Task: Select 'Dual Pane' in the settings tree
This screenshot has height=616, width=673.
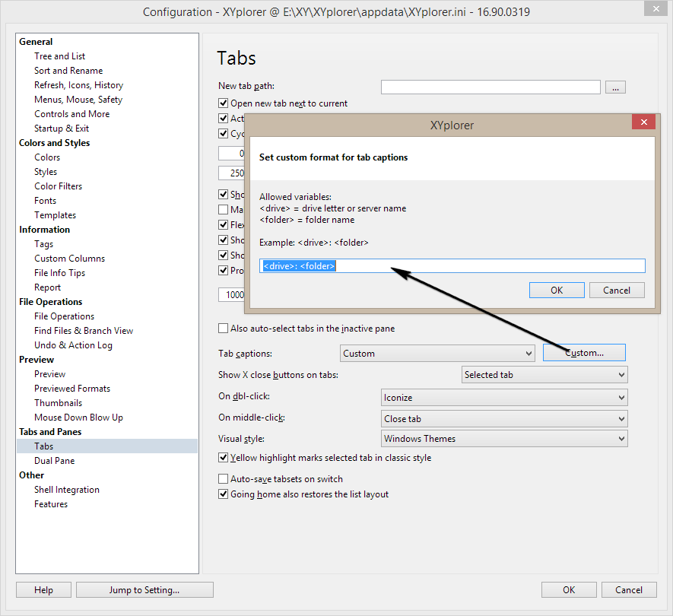Action: (54, 461)
